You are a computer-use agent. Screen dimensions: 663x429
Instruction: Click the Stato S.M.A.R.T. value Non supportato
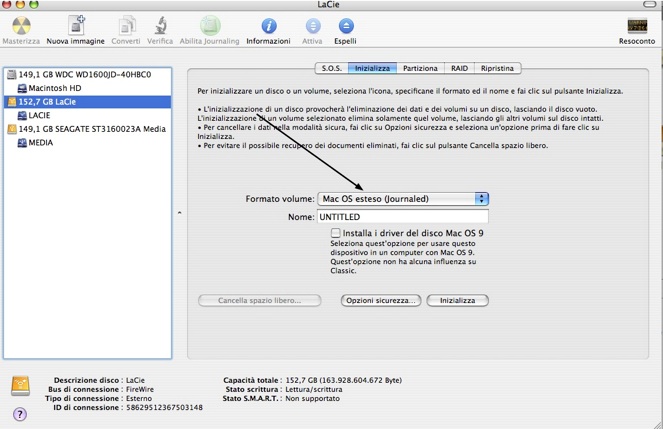coord(312,398)
